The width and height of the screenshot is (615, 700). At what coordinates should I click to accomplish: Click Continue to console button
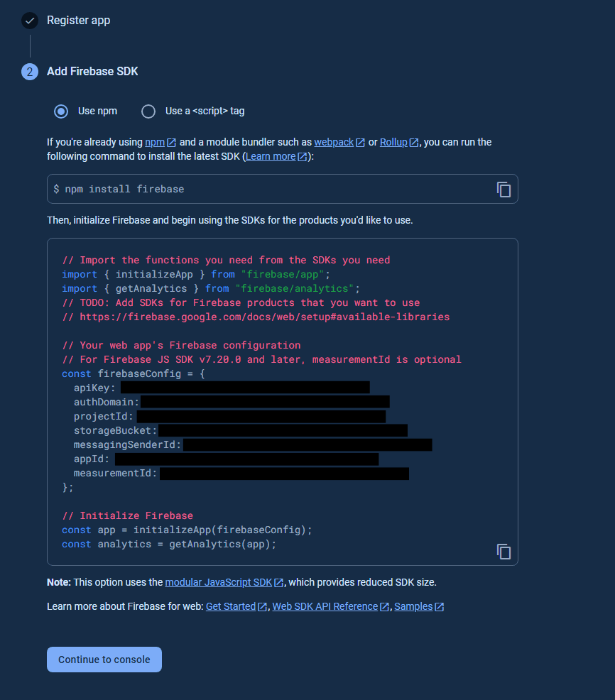coord(104,660)
